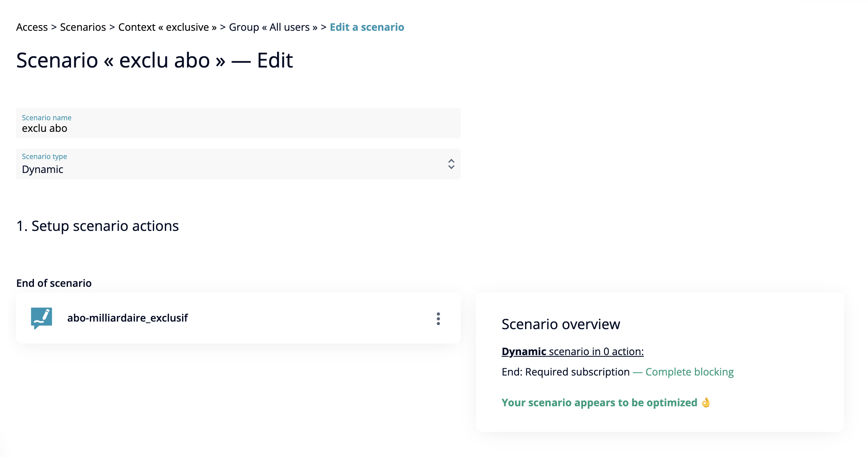
Task: Open Context « exclusive » breadcrumb
Action: 167,27
